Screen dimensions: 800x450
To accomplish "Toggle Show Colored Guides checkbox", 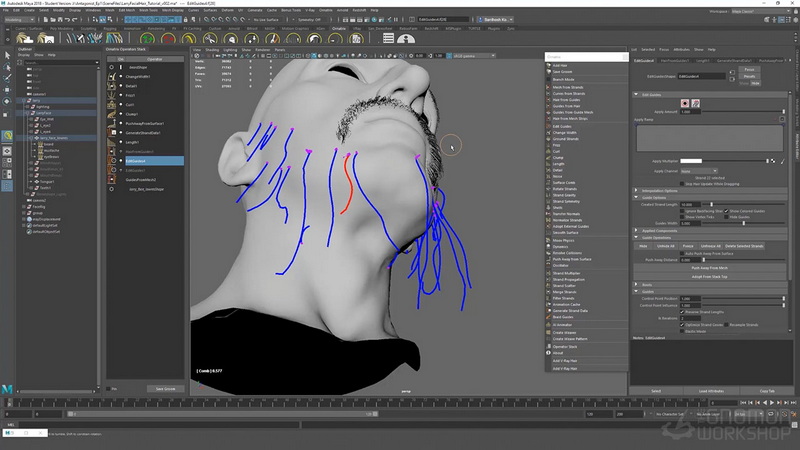I will (x=727, y=211).
